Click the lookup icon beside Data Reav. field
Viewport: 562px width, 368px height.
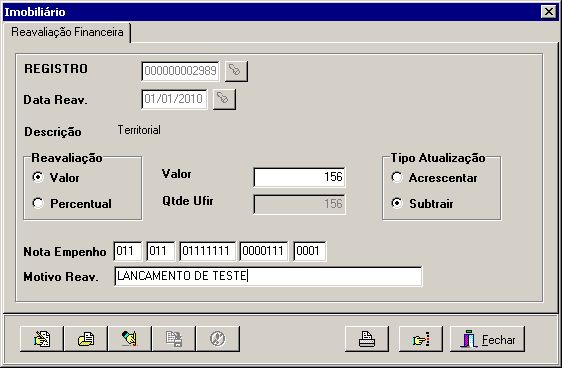tap(224, 99)
